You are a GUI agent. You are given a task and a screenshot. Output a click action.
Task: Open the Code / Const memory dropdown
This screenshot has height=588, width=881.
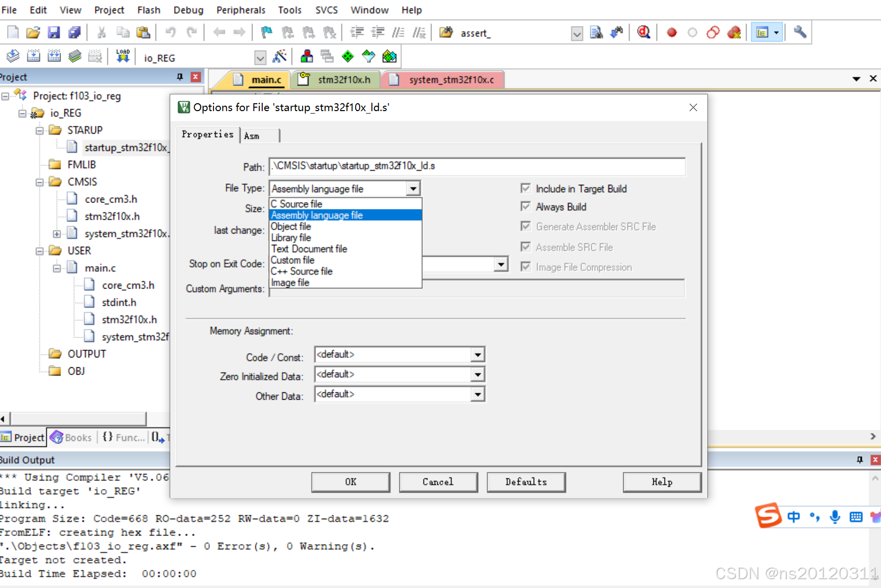476,354
